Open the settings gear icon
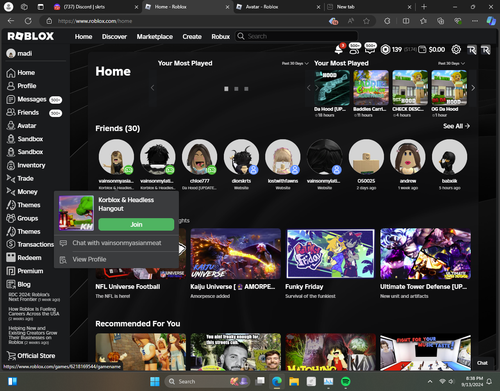This screenshot has height=391, width=500. tap(456, 50)
